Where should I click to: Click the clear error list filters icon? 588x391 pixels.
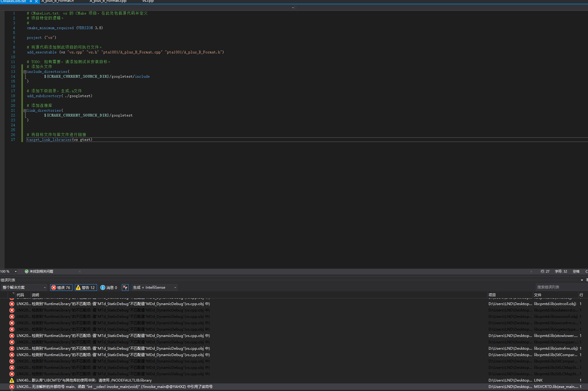point(125,287)
